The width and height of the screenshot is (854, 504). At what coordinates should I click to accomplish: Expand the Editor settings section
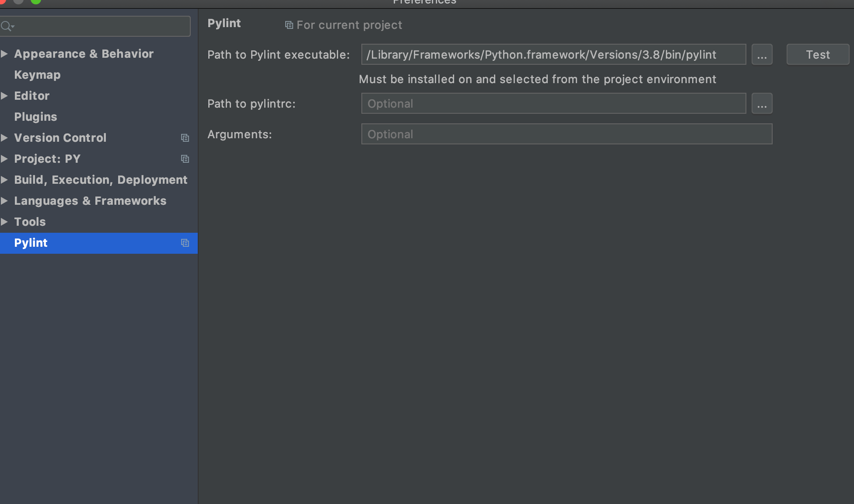click(x=4, y=96)
